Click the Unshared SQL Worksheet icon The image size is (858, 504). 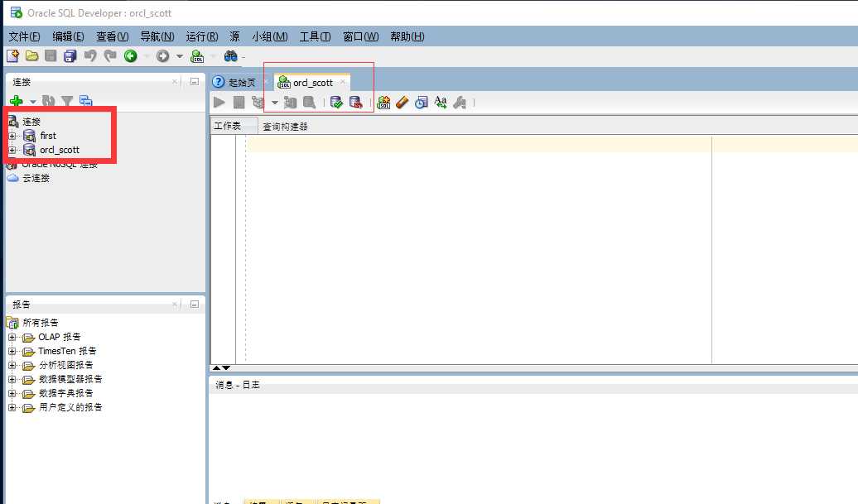point(383,102)
